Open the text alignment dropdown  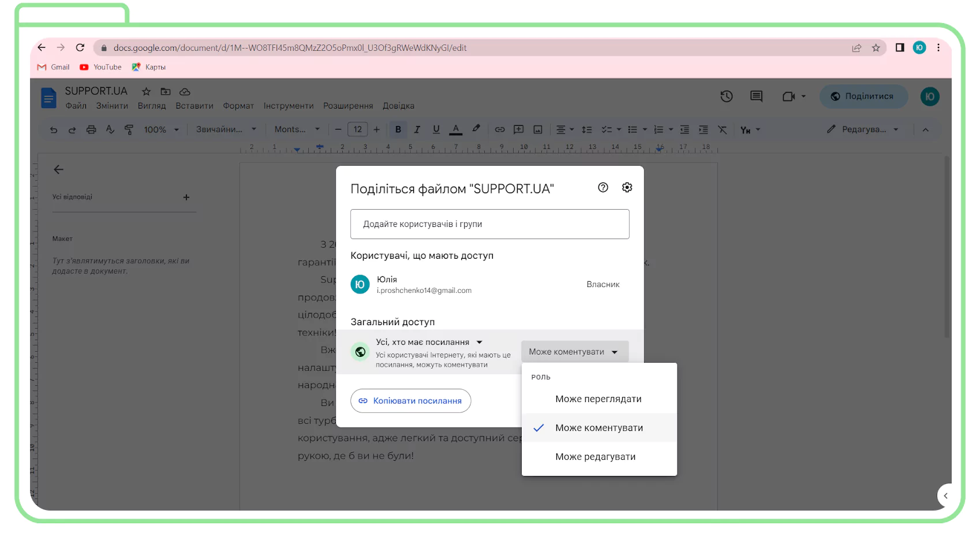pos(565,129)
